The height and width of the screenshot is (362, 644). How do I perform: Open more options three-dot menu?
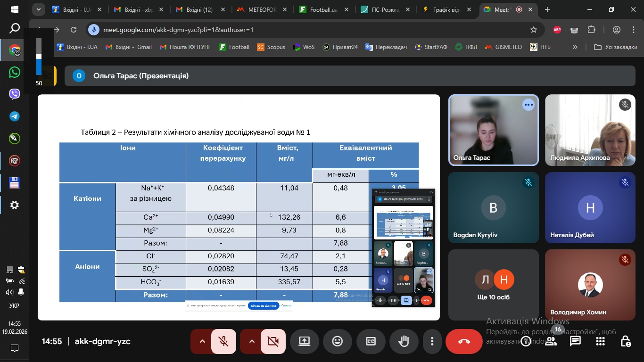coord(432,341)
